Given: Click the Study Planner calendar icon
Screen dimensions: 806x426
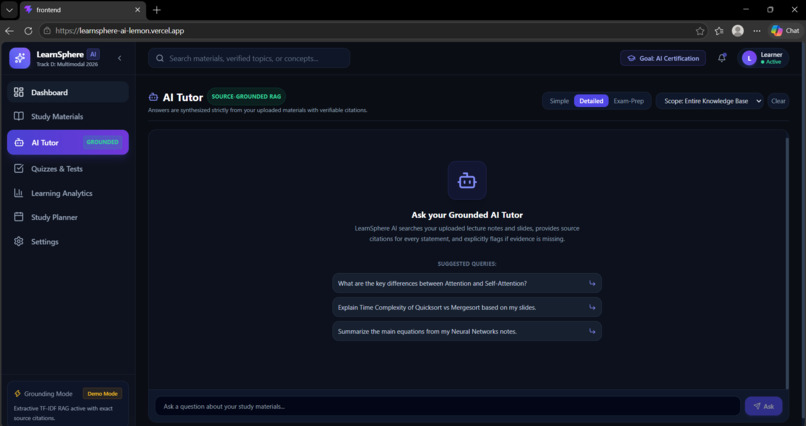Looking at the screenshot, I should click(19, 217).
